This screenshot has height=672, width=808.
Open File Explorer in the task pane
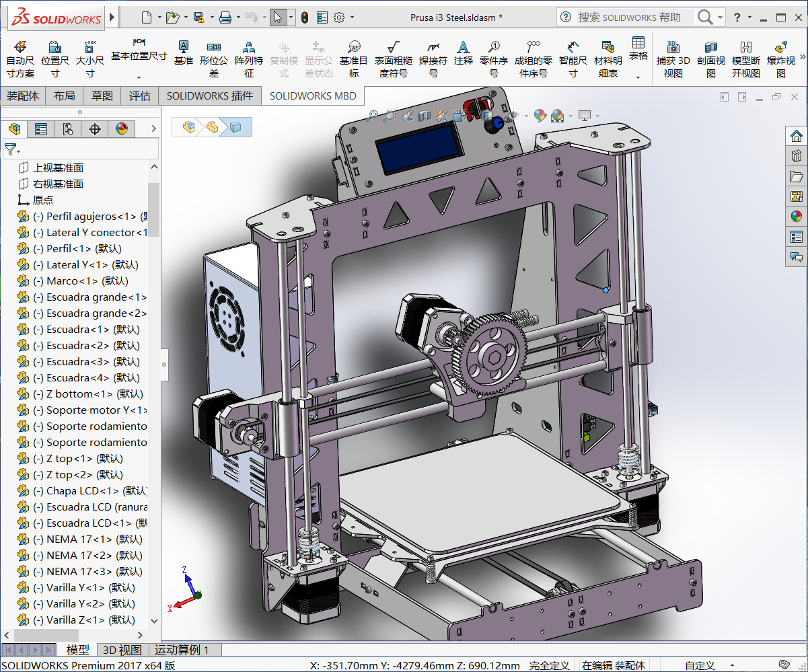click(x=797, y=177)
